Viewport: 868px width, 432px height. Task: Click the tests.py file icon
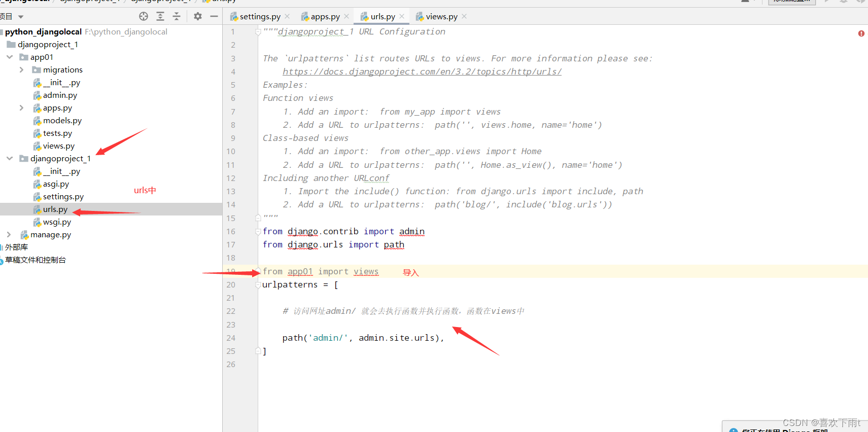tap(37, 133)
